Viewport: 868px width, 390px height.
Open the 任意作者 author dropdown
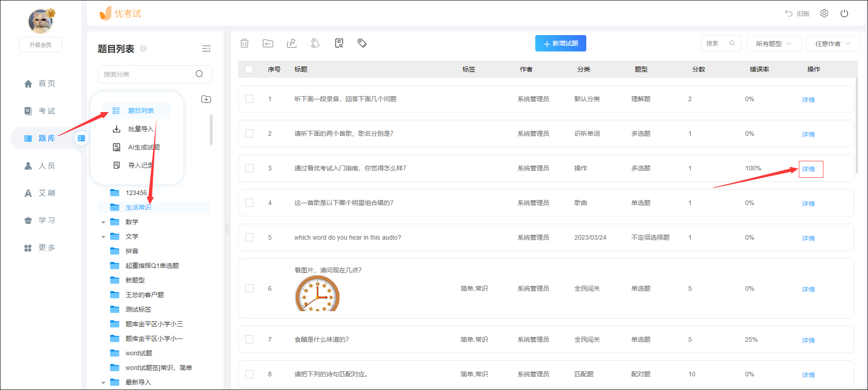pos(832,44)
